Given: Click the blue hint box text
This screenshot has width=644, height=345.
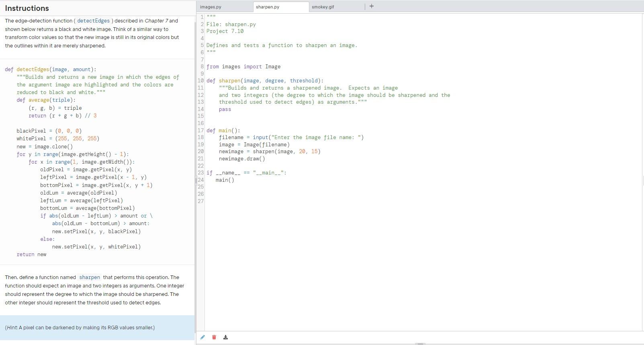Looking at the screenshot, I should [80, 328].
